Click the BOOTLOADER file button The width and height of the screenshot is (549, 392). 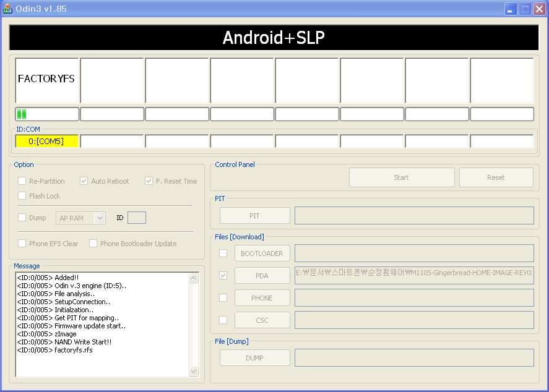(x=262, y=254)
